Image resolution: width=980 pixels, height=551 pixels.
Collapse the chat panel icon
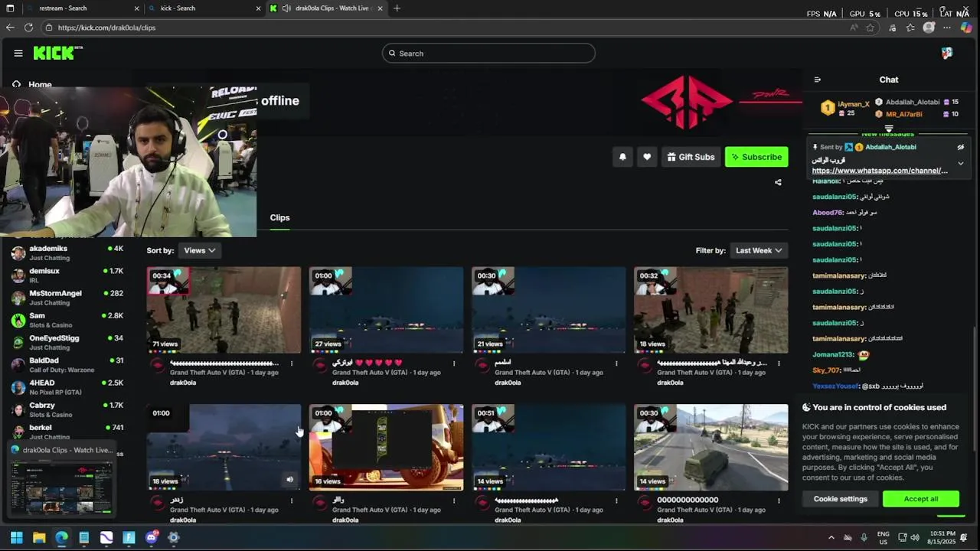coord(817,80)
